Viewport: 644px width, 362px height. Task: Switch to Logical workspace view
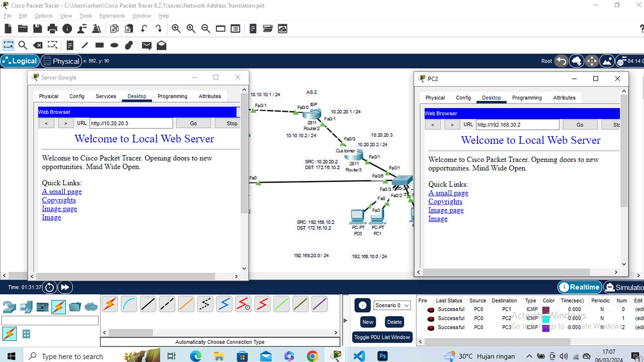coord(20,61)
